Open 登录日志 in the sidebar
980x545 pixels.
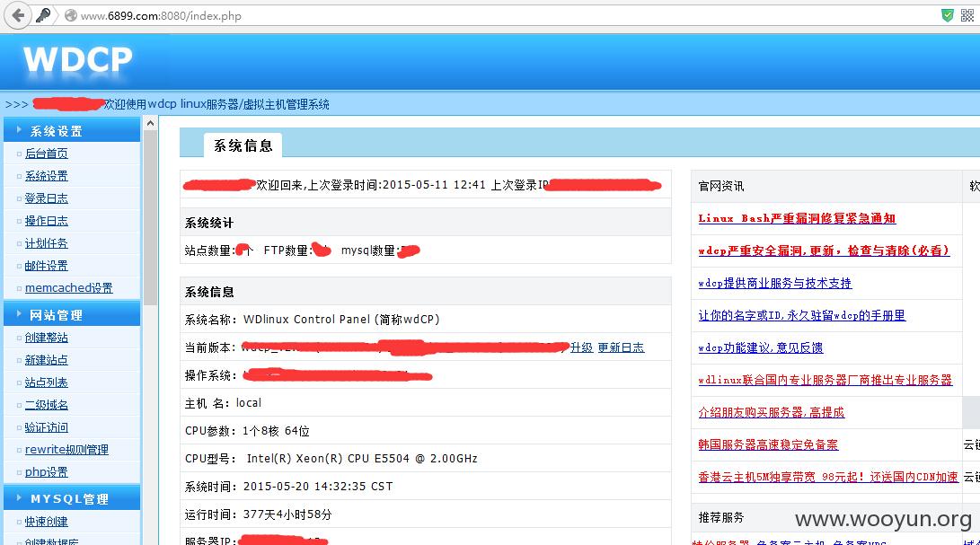(46, 198)
